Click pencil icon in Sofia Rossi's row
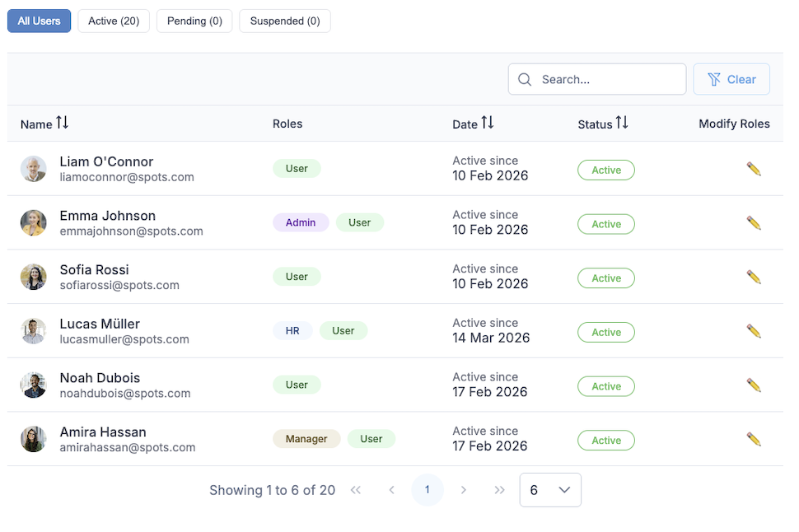This screenshot has height=532, width=799. coord(753,278)
